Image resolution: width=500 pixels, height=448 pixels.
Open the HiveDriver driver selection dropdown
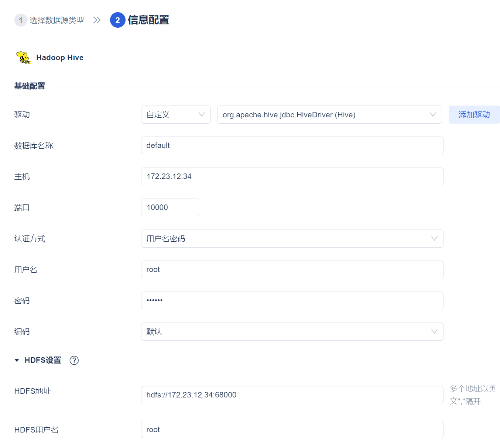329,115
